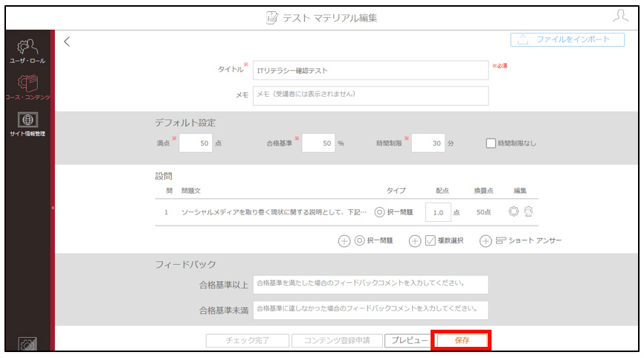Add a 複数選択 question with plus icon
Screen dimensions: 644x358
(415, 241)
